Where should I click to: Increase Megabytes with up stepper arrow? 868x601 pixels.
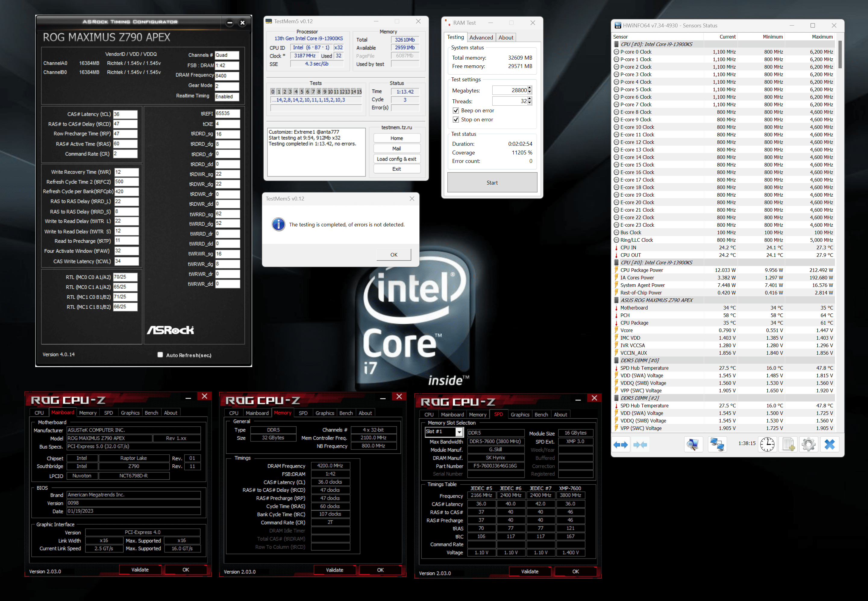tap(530, 88)
